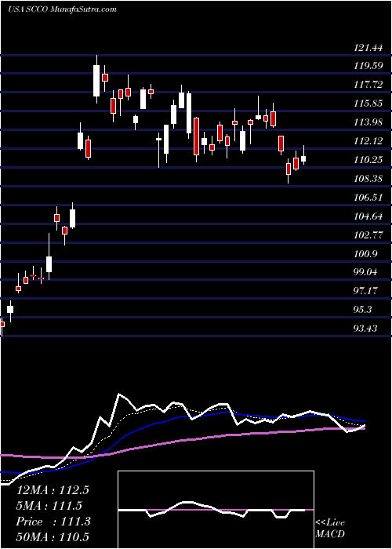Click the tallest white candlestick at the chart peak
The width and height of the screenshot is (392, 549).
pos(96,80)
